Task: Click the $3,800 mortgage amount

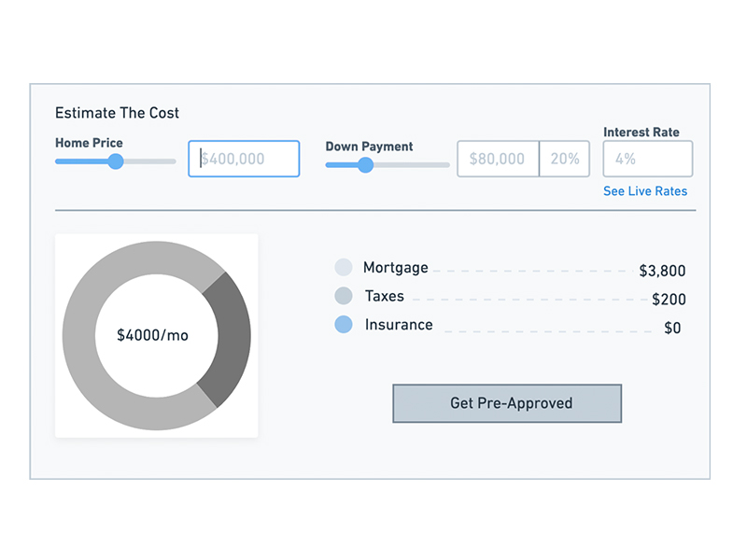Action: click(x=662, y=272)
